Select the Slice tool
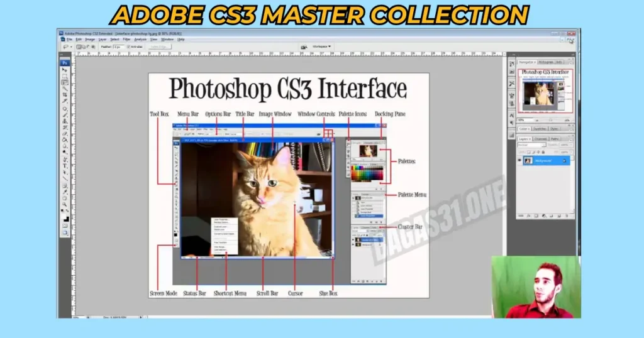 (65, 101)
